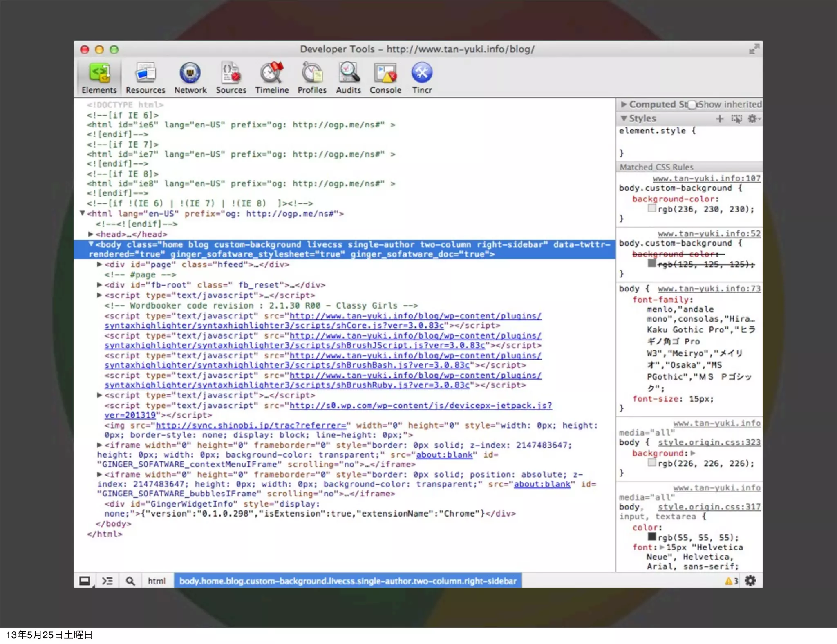Select the html breadcrumb item
Image resolution: width=837 pixels, height=644 pixels.
[x=157, y=581]
